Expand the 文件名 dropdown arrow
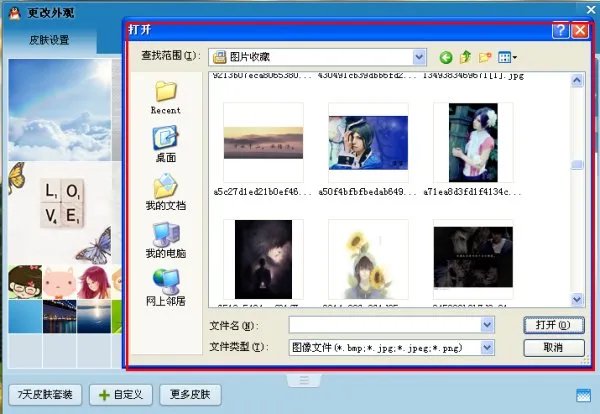This screenshot has width=600, height=414. pyautogui.click(x=487, y=325)
